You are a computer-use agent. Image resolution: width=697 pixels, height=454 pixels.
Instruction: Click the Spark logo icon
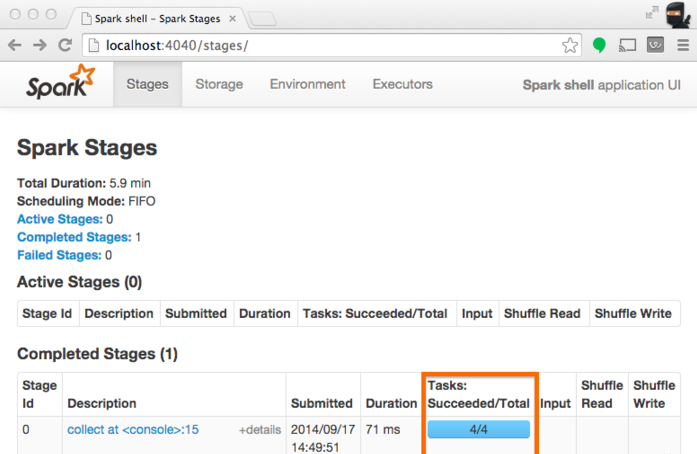60,85
